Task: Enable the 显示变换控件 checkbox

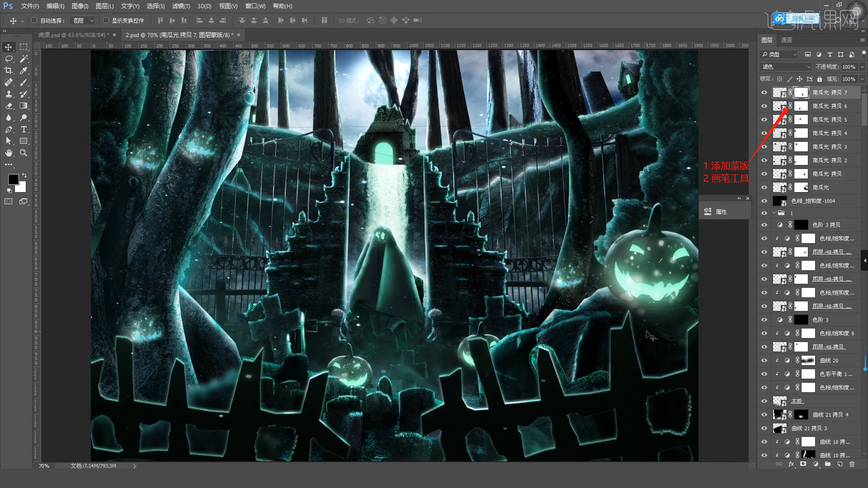Action: point(106,20)
